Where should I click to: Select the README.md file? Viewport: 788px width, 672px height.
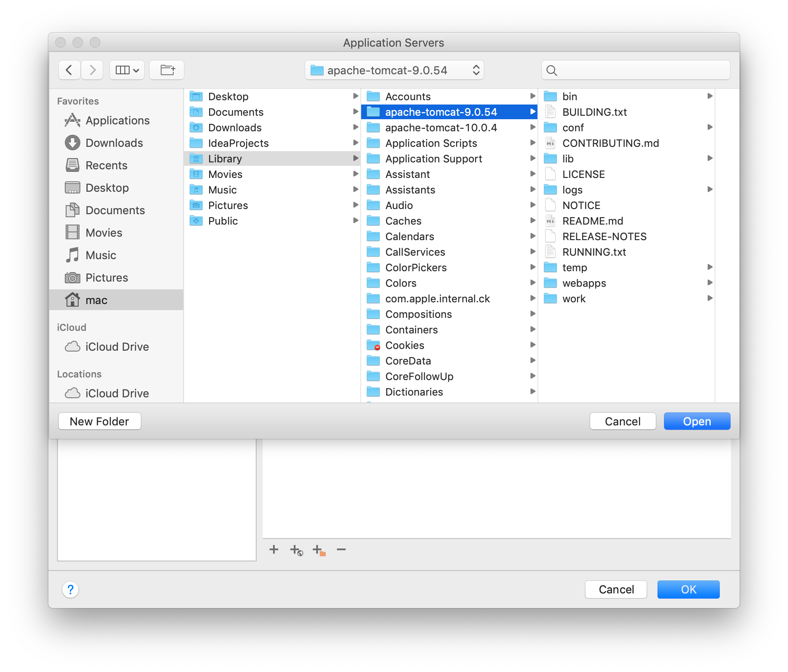(627, 221)
